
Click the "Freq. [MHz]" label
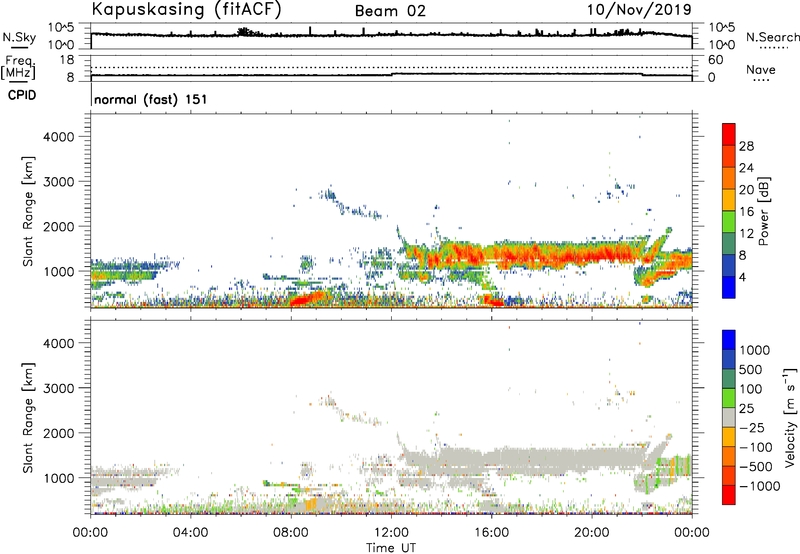[18, 68]
